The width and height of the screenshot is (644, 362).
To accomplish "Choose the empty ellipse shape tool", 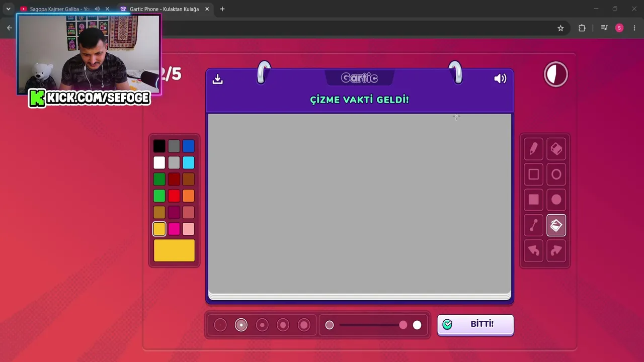I will tap(556, 174).
